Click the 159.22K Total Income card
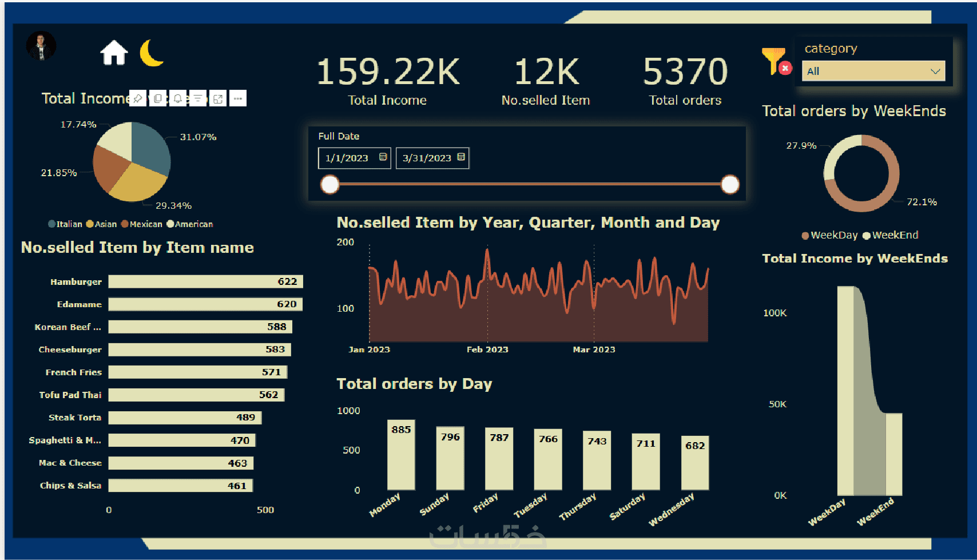The image size is (977, 560). click(388, 81)
